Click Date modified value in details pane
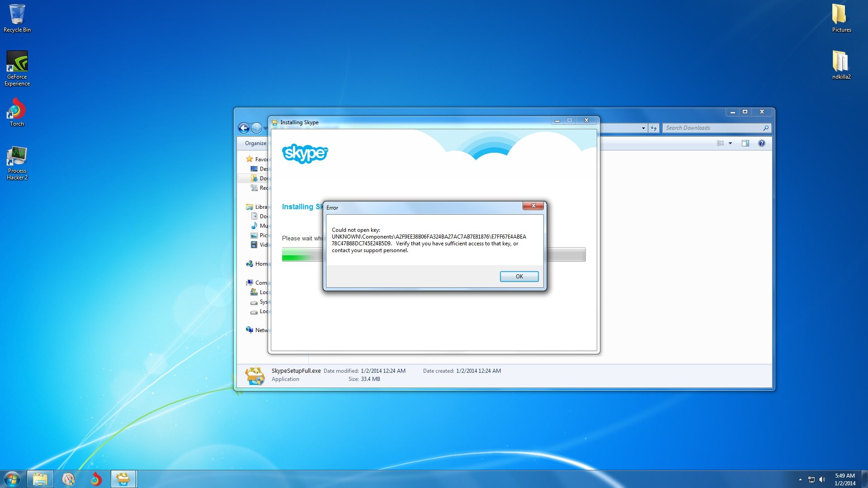 [383, 371]
